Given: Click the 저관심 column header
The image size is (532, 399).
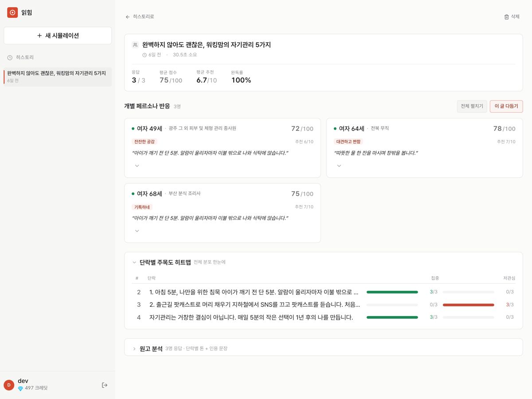Looking at the screenshot, I should tap(509, 278).
